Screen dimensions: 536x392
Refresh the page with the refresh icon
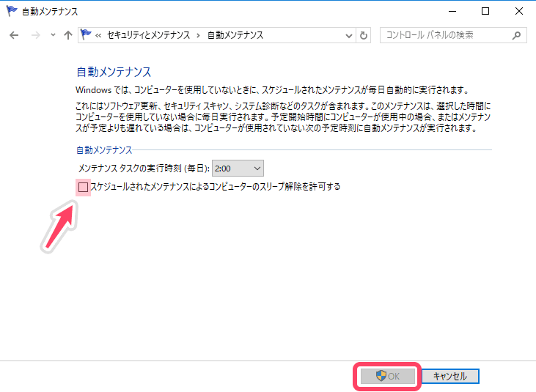[x=364, y=35]
